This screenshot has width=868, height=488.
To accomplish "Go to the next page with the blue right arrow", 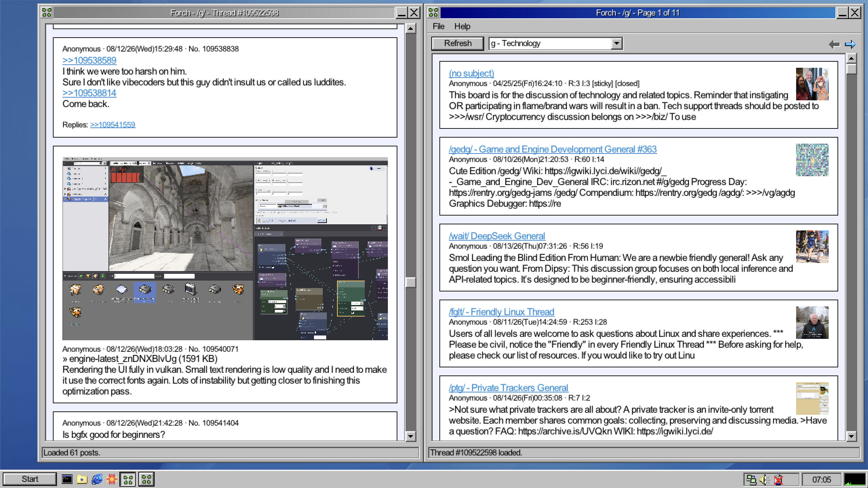I will coord(850,44).
